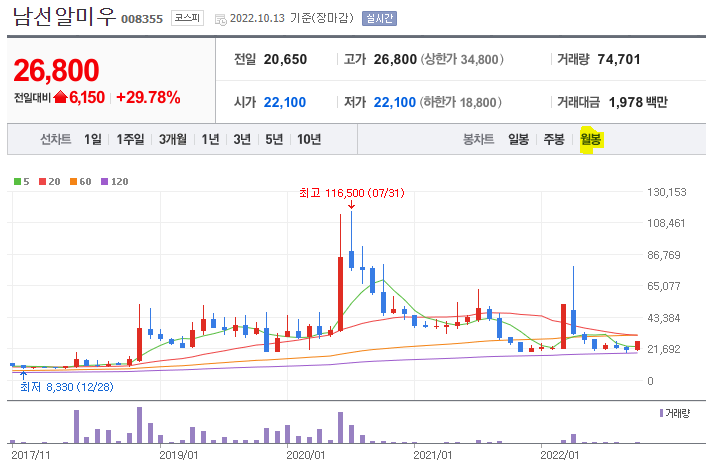Select the 5년 line chart tab
The image size is (706, 470).
[x=274, y=139]
